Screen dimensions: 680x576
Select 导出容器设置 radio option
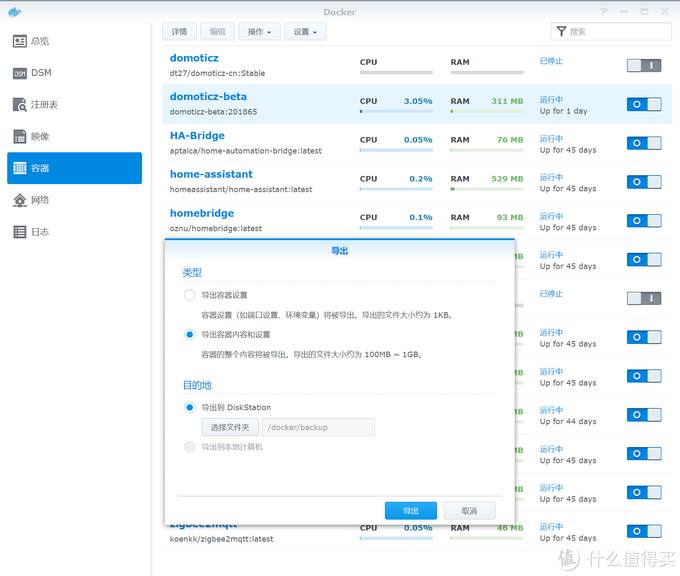[190, 295]
